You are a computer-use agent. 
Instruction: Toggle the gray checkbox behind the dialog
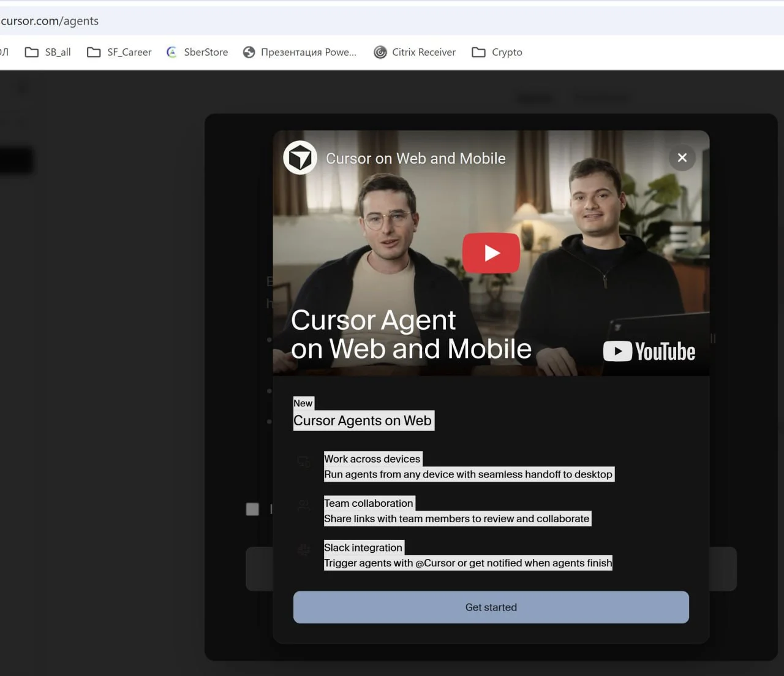(252, 509)
